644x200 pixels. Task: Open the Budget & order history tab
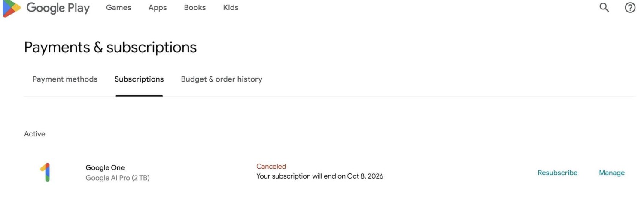point(222,79)
